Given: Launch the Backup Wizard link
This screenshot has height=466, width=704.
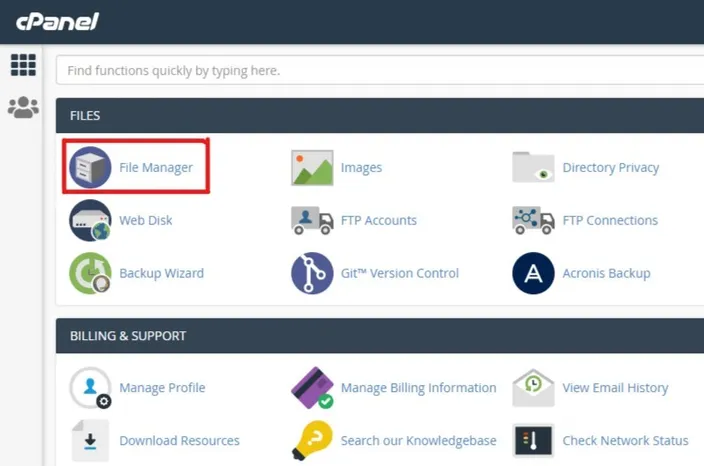Looking at the screenshot, I should (162, 273).
